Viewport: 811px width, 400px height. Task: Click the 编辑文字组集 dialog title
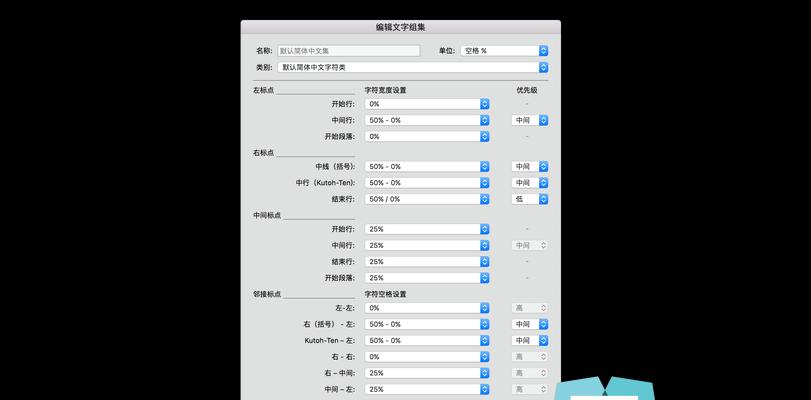(400, 27)
